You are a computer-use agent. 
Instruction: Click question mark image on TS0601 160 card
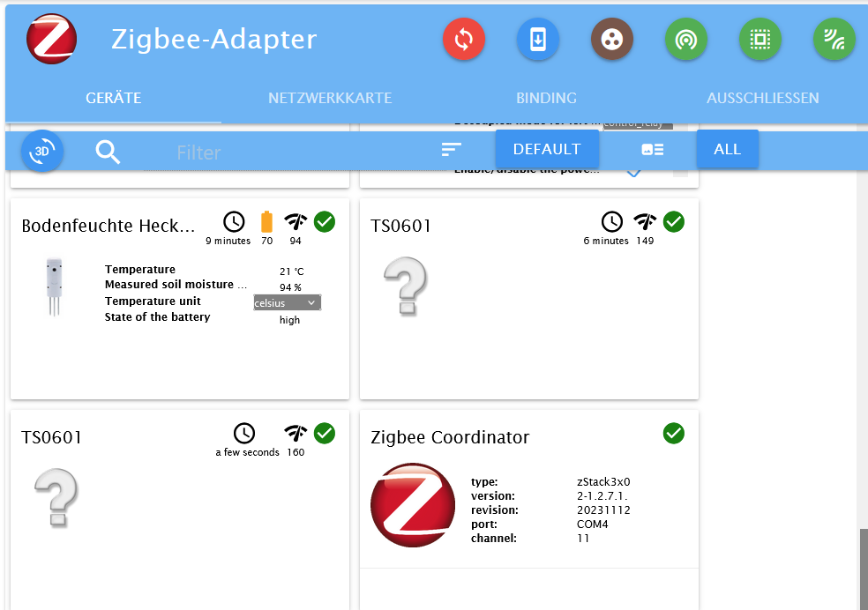click(x=56, y=498)
